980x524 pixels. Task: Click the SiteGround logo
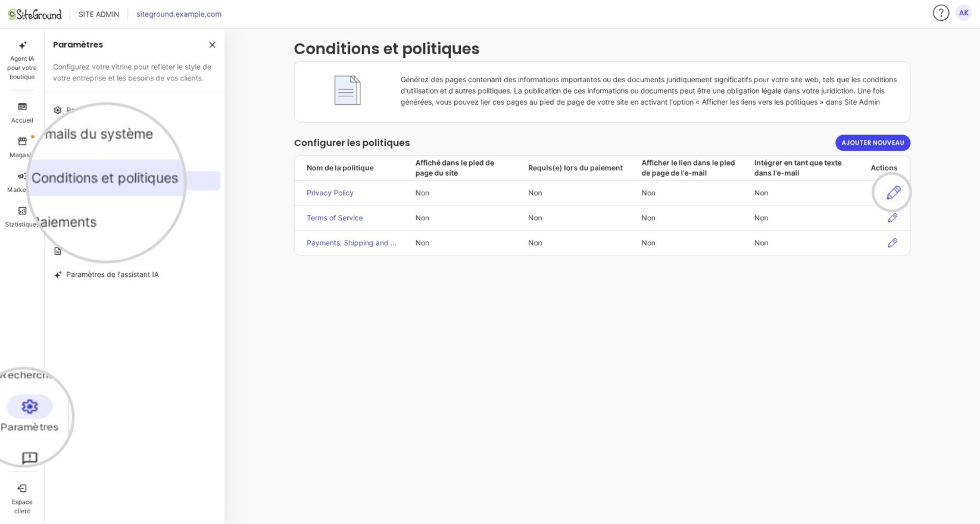pyautogui.click(x=35, y=14)
